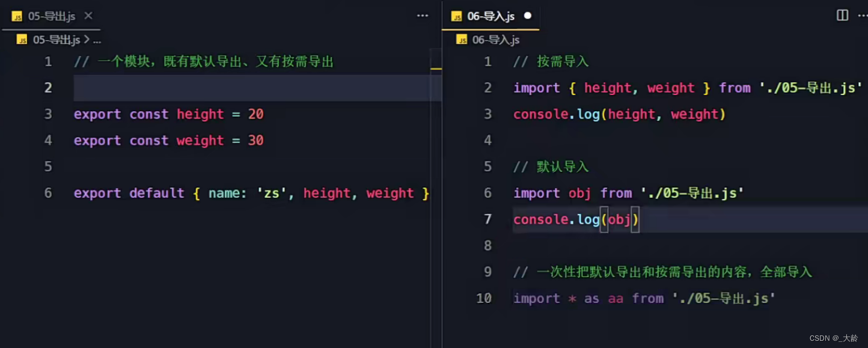Click the JS file icon on 06-导入.js tab
The image size is (868, 348).
point(457,16)
